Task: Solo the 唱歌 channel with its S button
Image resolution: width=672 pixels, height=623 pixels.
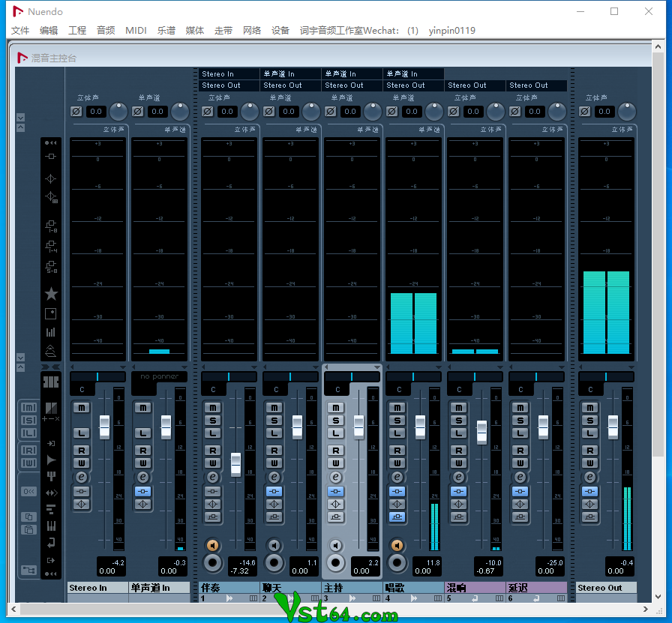Action: pyautogui.click(x=397, y=421)
